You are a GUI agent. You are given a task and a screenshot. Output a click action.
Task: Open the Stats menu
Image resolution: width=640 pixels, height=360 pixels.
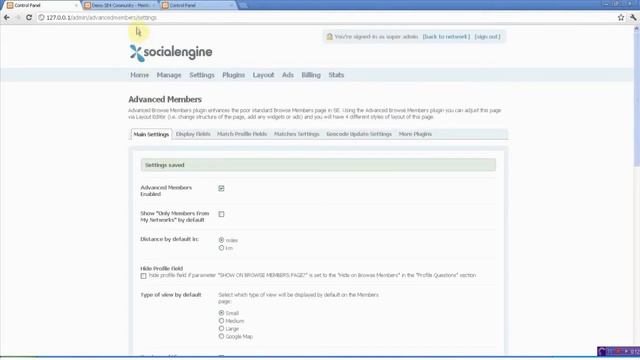pos(336,75)
